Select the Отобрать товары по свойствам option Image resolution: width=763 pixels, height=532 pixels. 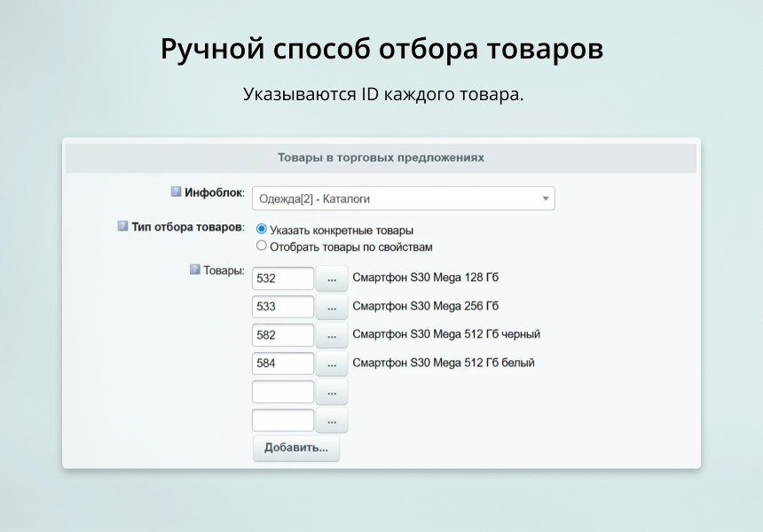pos(261,246)
